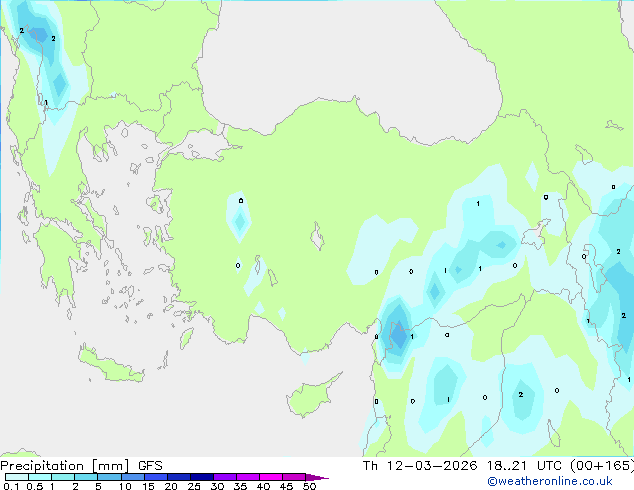The height and width of the screenshot is (490, 634).
Task: Choose the 2–5 mm legend color swatch
Action: [x=86, y=477]
